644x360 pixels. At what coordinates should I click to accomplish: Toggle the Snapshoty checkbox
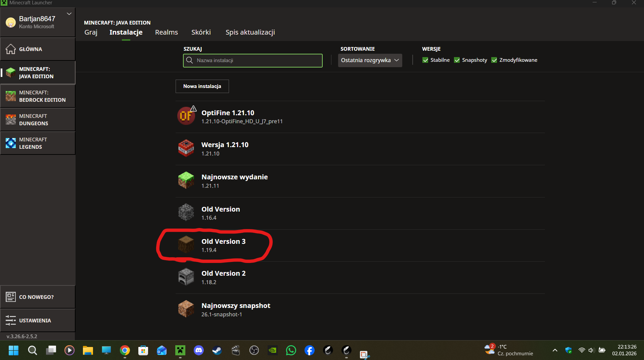tap(457, 60)
